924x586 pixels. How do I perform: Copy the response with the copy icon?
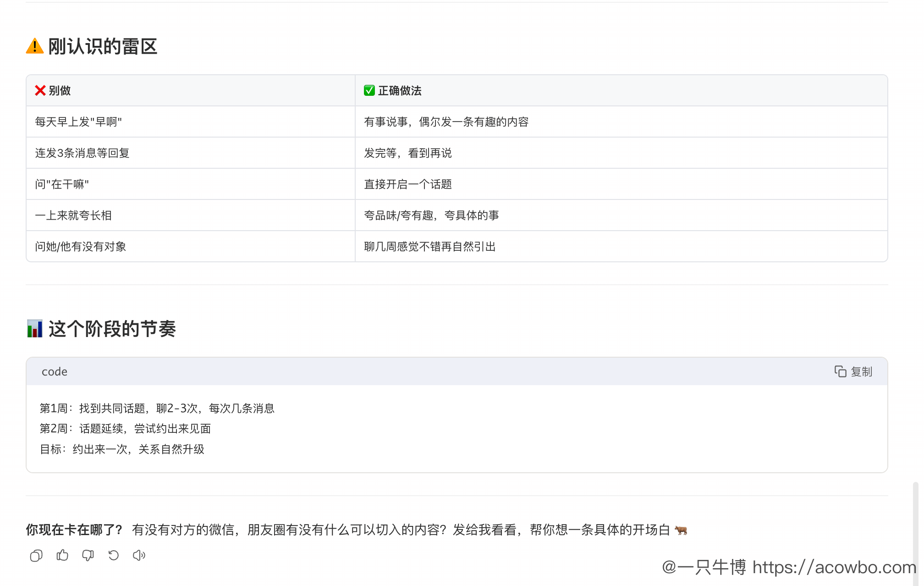tap(36, 556)
